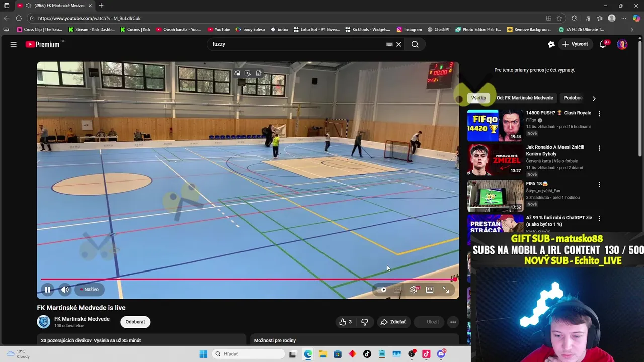644x362 pixels.
Task: Click the browser back arrow
Action: (6, 18)
